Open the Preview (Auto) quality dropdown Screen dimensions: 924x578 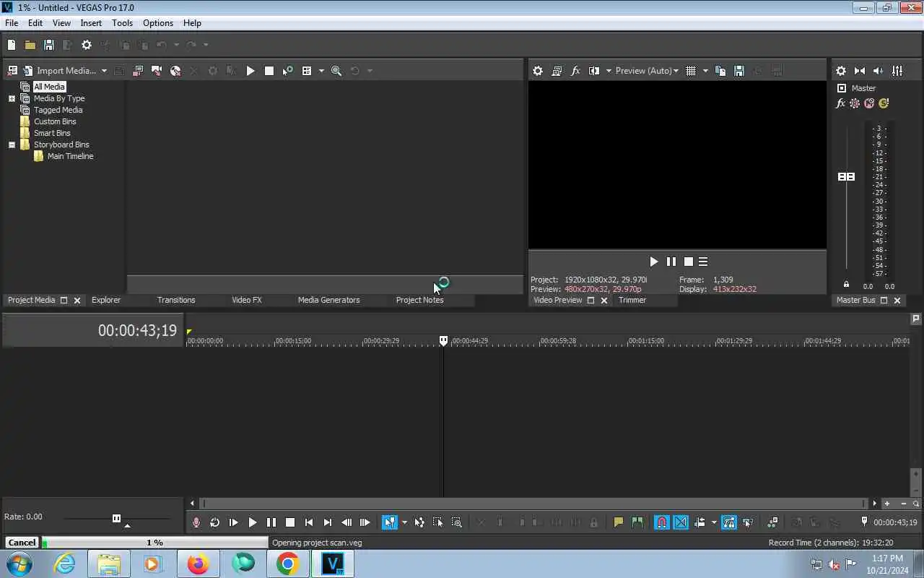[x=647, y=71]
